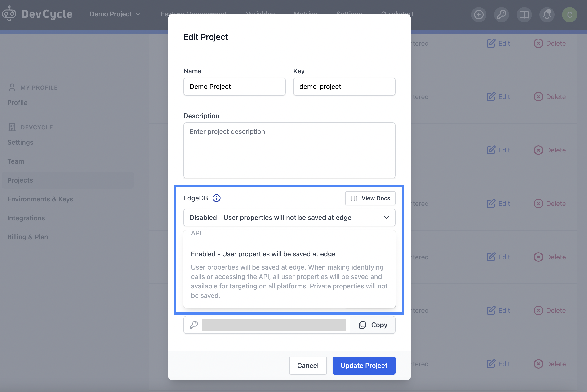The width and height of the screenshot is (587, 392).
Task: Open the EdgeDB Disabled dropdown
Action: click(289, 218)
